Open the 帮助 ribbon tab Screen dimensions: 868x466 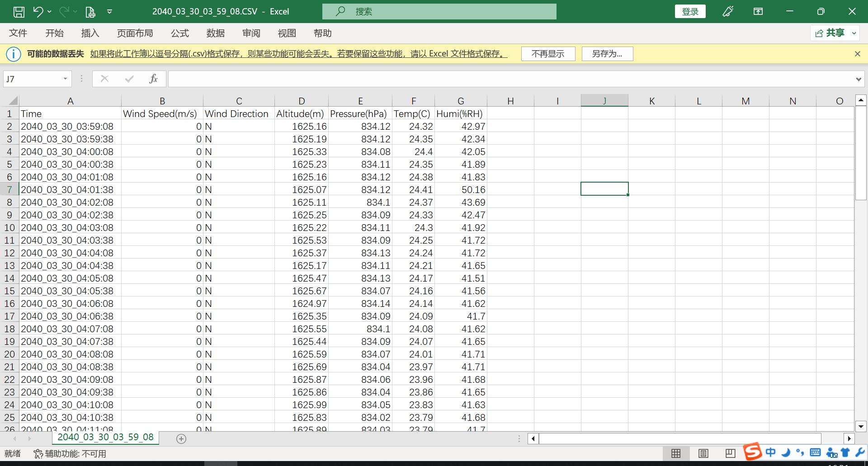[x=322, y=33]
